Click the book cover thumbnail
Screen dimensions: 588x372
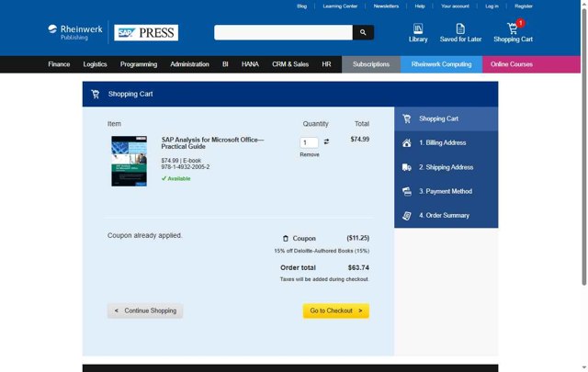pos(129,162)
